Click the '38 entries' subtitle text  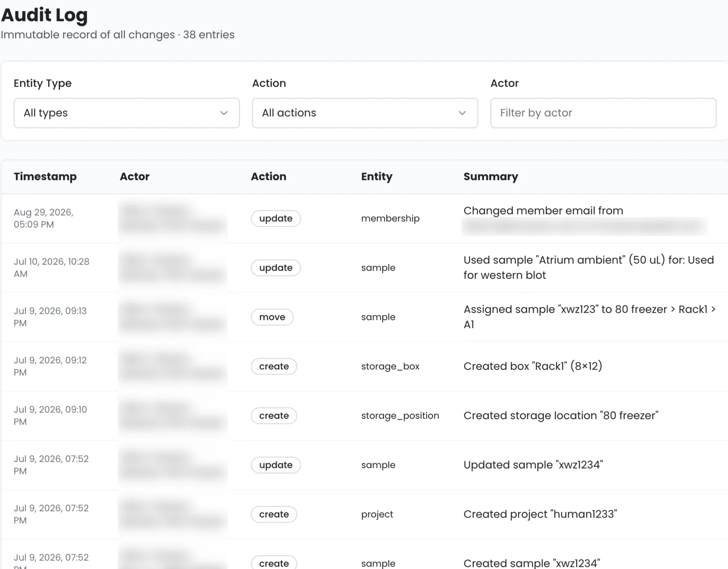coord(209,35)
